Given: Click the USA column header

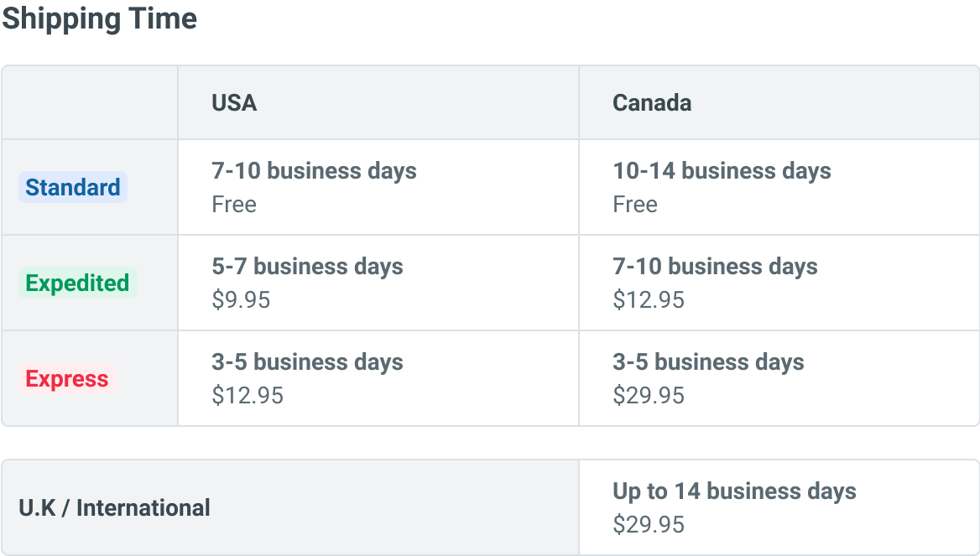Looking at the screenshot, I should (x=234, y=102).
